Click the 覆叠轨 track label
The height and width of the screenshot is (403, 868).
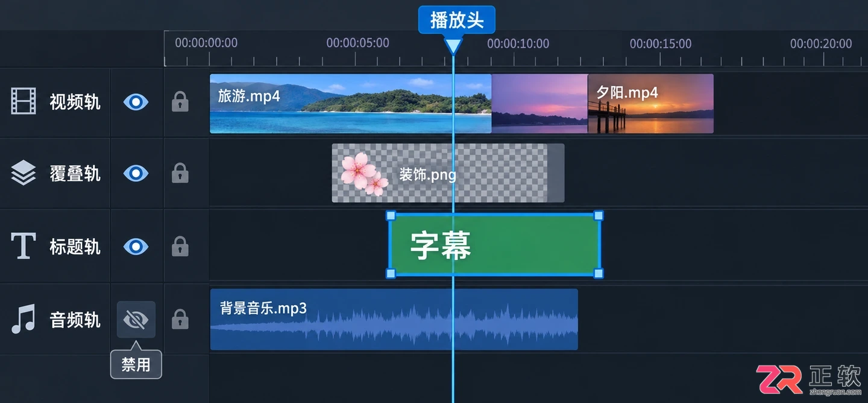click(75, 174)
